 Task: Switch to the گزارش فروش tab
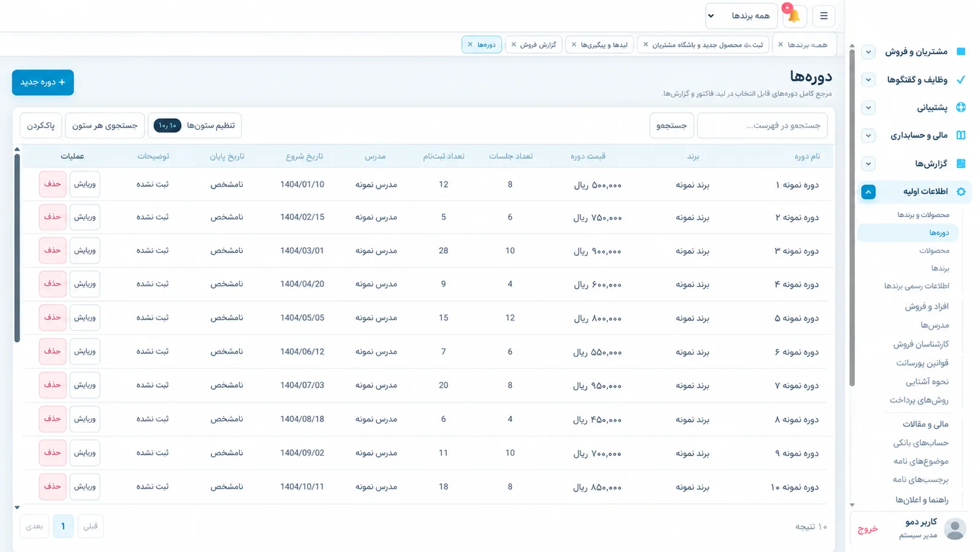(533, 45)
